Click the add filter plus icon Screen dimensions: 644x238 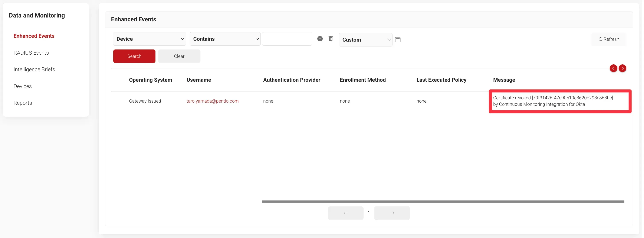[x=320, y=39]
